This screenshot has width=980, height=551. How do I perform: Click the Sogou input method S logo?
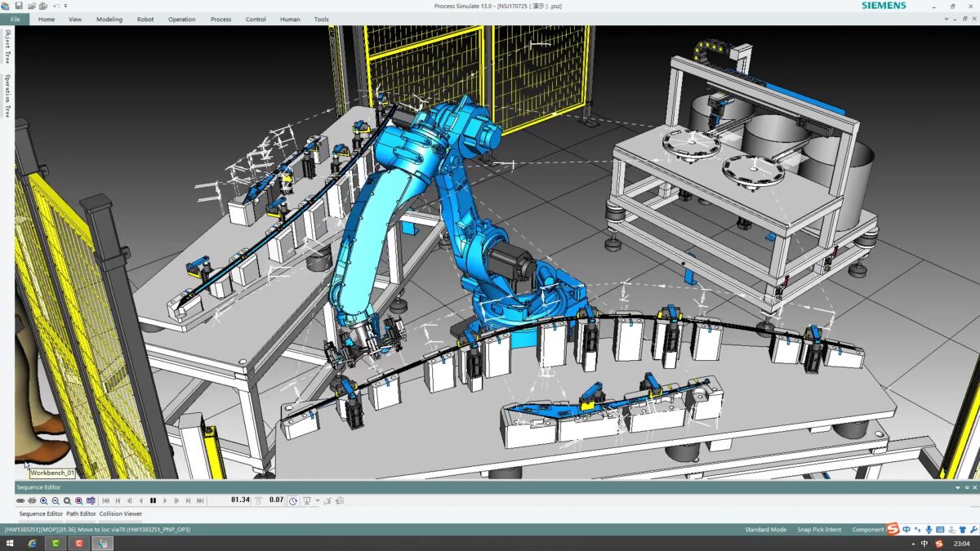(x=893, y=529)
